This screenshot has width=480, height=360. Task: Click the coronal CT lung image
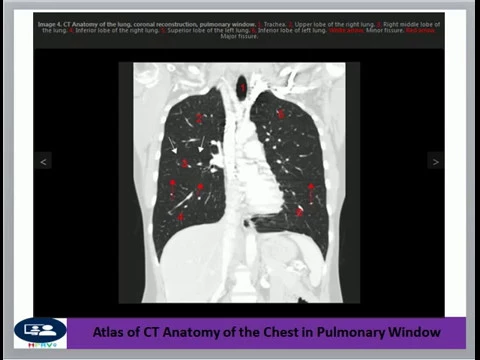[239, 183]
